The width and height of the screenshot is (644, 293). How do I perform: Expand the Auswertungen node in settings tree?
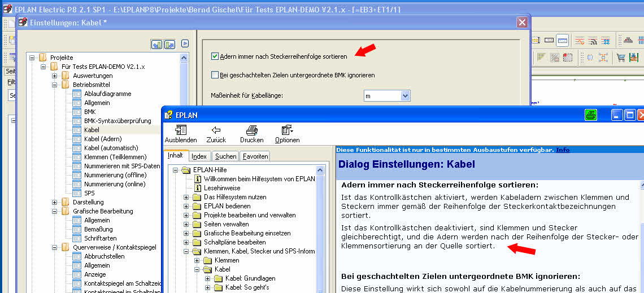(x=54, y=76)
